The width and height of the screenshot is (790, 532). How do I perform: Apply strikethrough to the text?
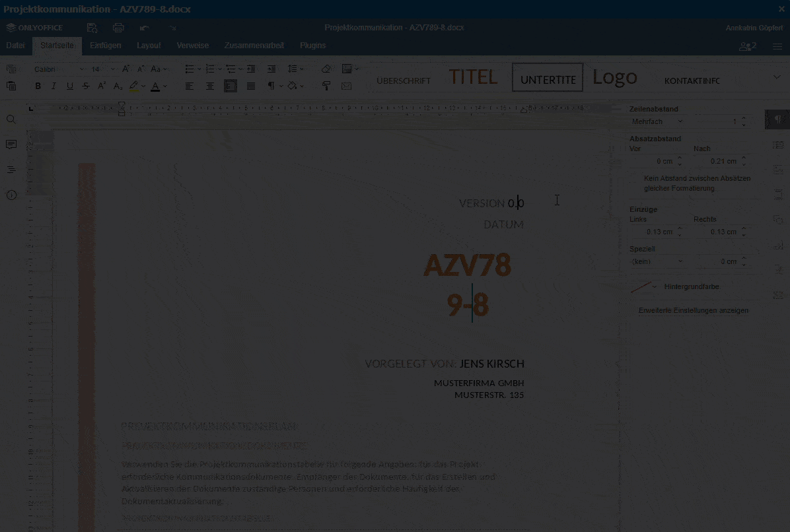pos(86,86)
